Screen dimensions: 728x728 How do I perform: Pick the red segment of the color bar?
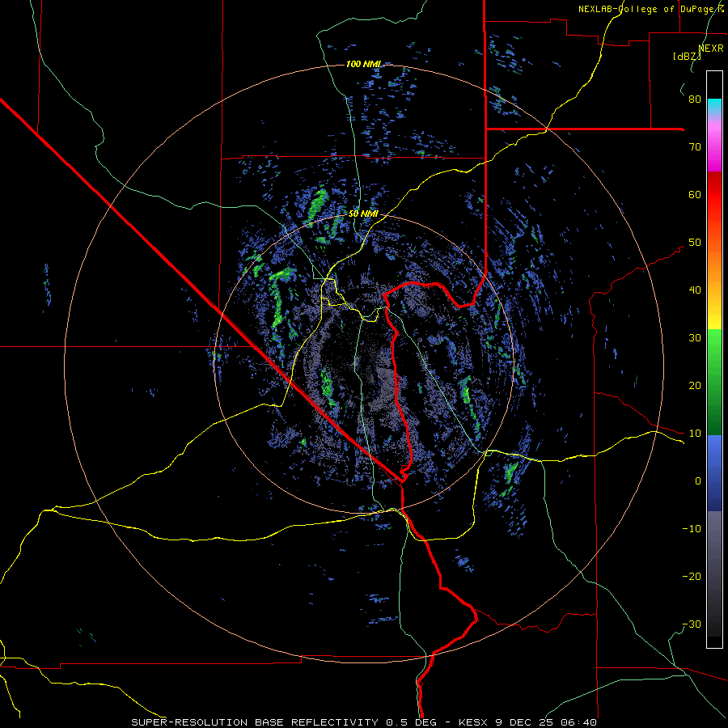coord(714,195)
